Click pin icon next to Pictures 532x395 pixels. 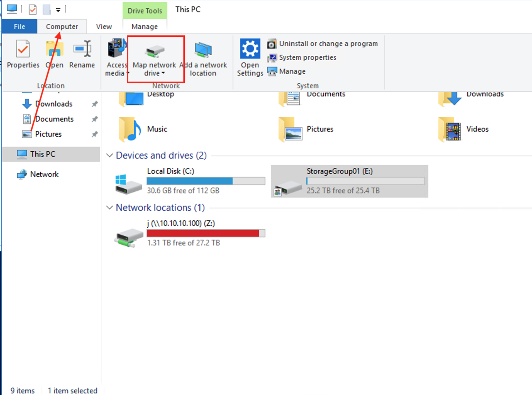[95, 134]
